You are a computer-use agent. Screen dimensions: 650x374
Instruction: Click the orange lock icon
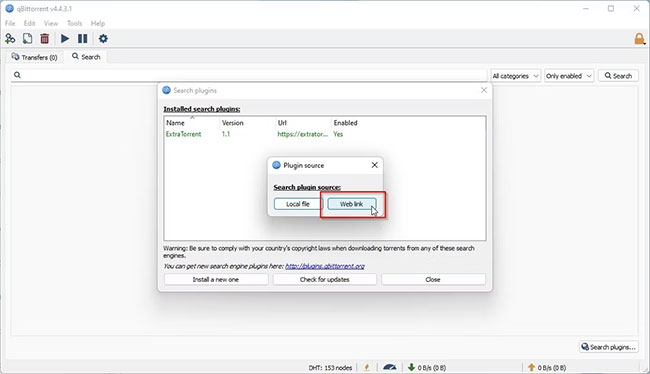pos(639,39)
